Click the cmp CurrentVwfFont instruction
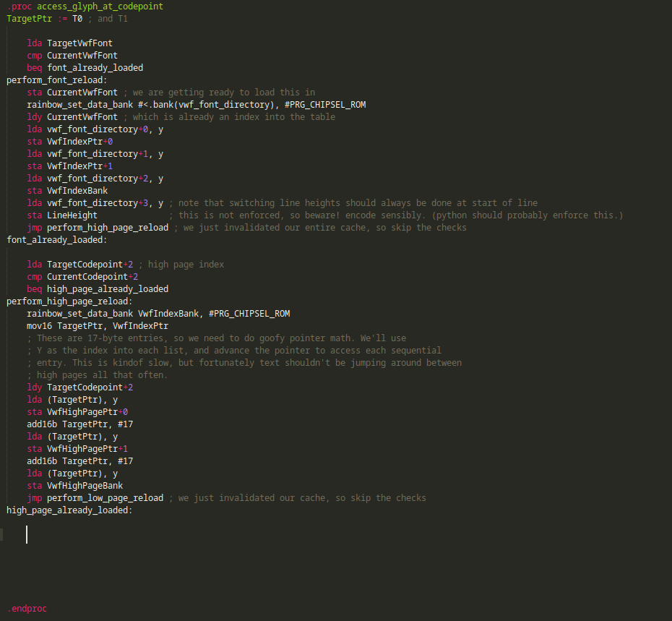This screenshot has height=621, width=672. (72, 56)
